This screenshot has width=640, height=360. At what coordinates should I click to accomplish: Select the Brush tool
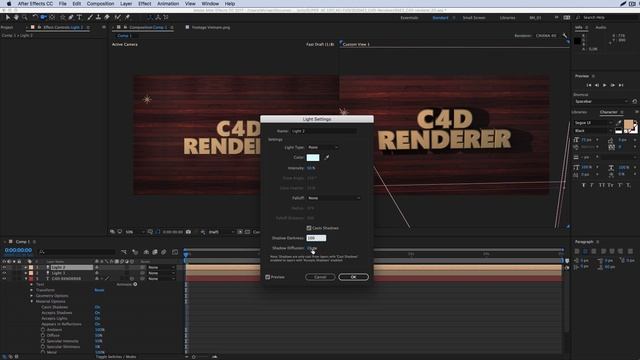[90, 17]
